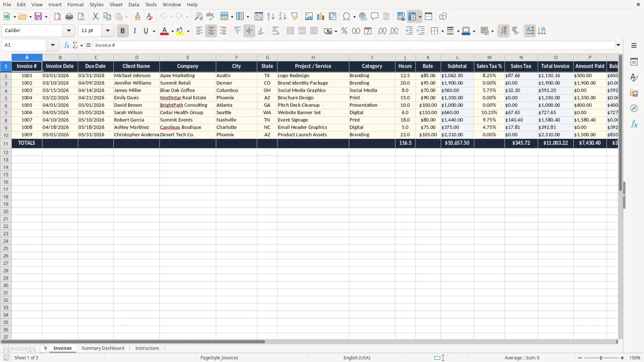Click the Clear Direct Formatting icon
This screenshot has height=362, width=644.
(149, 17)
